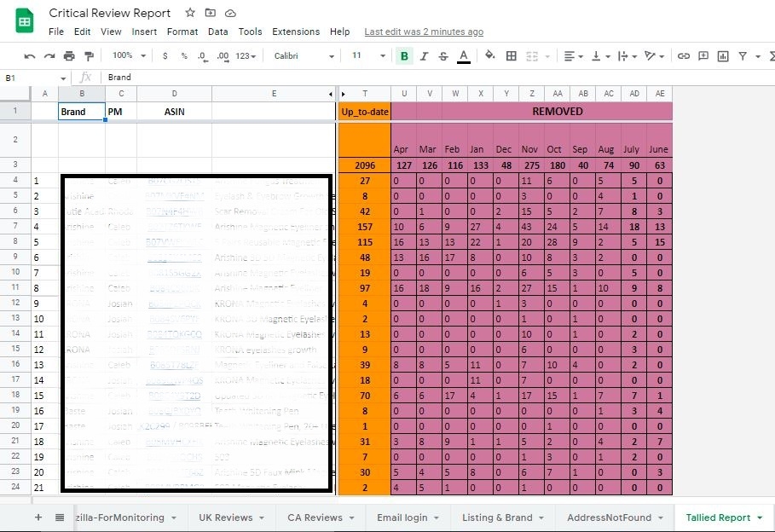Expand hidden columns left arrow after E
Image resolution: width=775 pixels, height=532 pixels.
331,94
